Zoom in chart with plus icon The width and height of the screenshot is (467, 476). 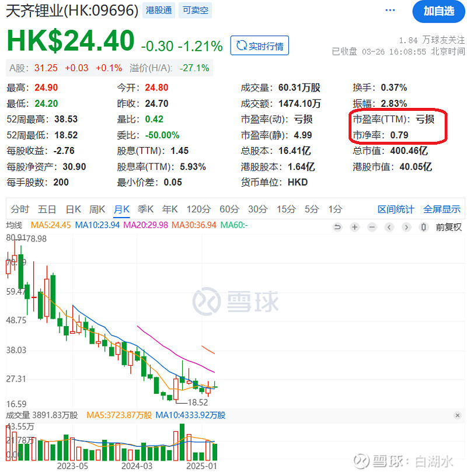pos(354,227)
